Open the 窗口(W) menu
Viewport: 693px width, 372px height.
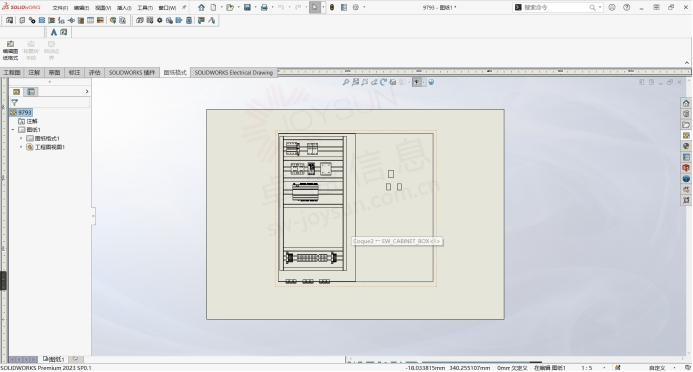167,8
